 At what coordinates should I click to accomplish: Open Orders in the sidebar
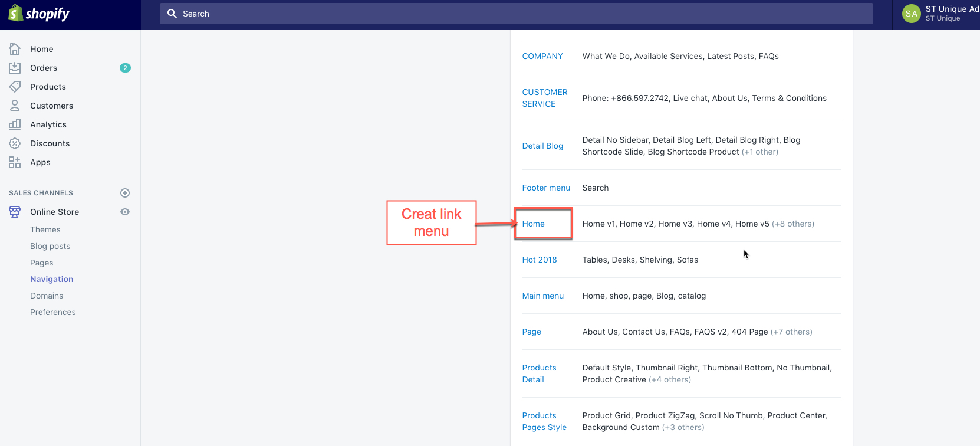44,68
